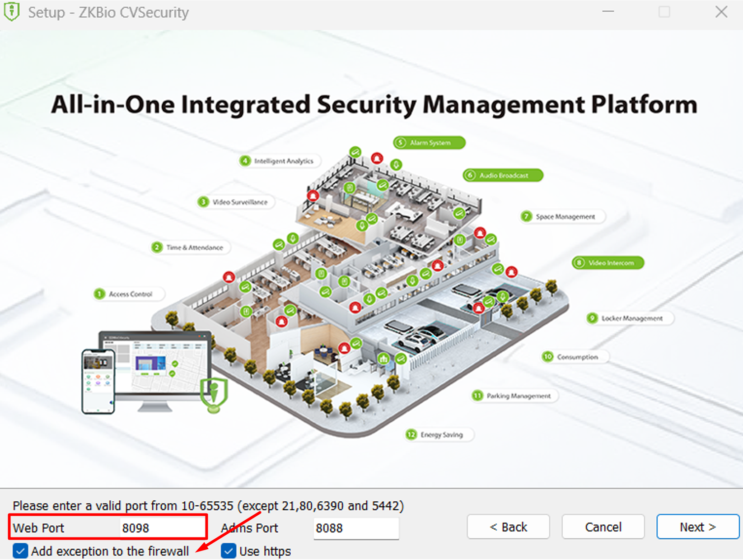Go to the previous step with Back
Image resolution: width=743 pixels, height=560 pixels.
point(508,527)
